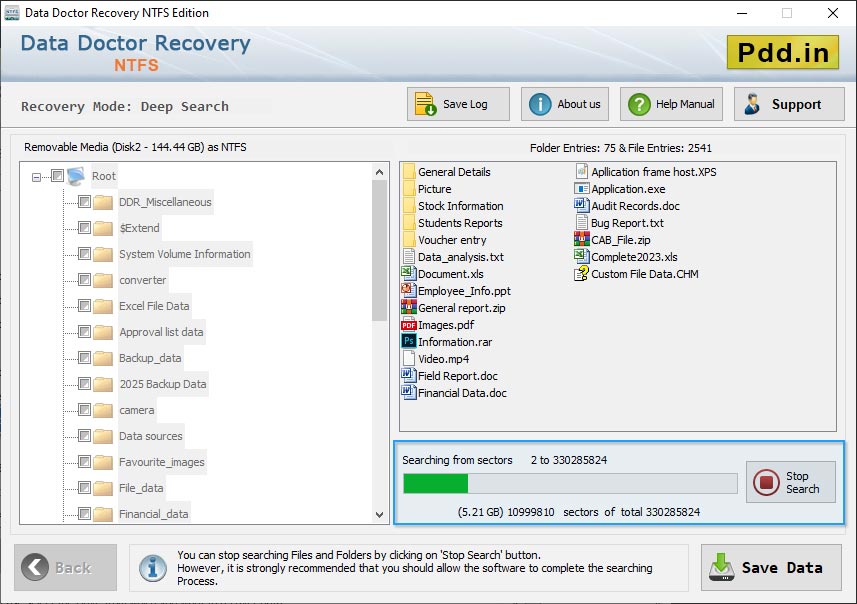Toggle System Volume Information checkbox
The image size is (857, 604).
coord(84,254)
